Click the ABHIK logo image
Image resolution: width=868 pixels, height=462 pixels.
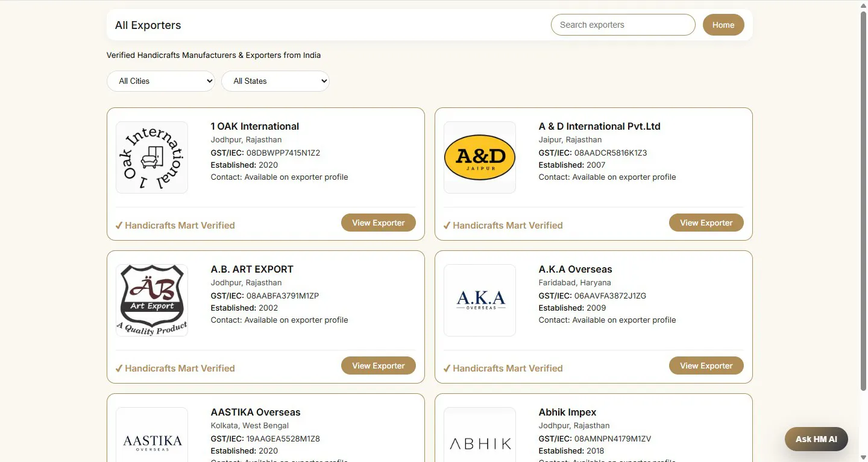pyautogui.click(x=480, y=435)
